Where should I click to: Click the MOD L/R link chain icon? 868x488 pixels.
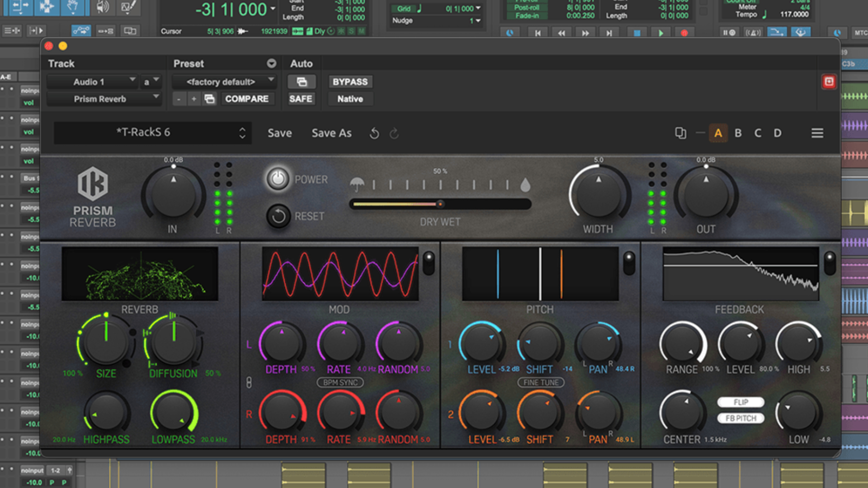(x=249, y=382)
